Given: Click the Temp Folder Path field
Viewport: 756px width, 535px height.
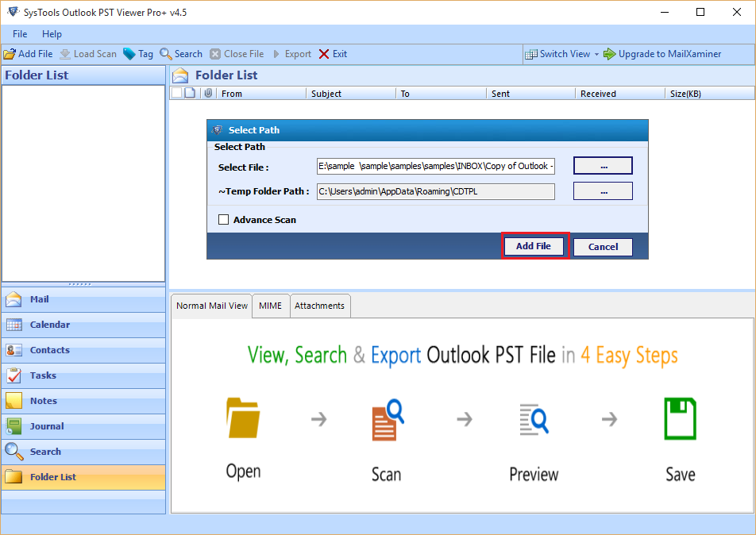Looking at the screenshot, I should click(436, 191).
